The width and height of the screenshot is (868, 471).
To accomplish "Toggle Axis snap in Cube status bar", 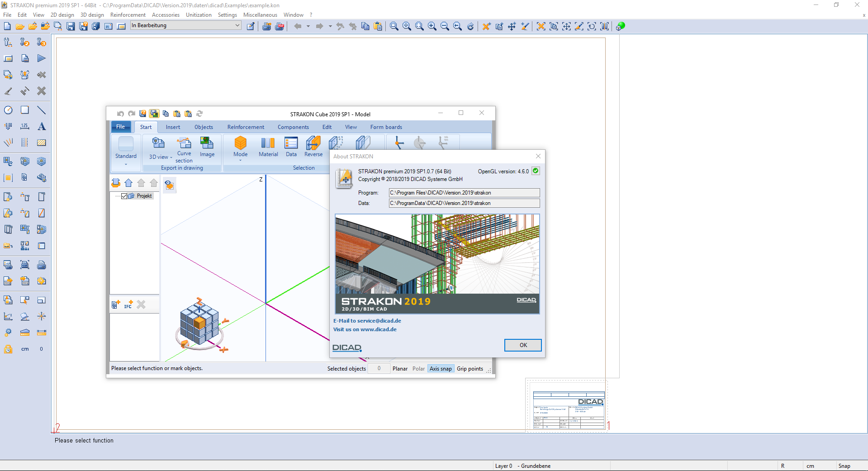I will [441, 369].
